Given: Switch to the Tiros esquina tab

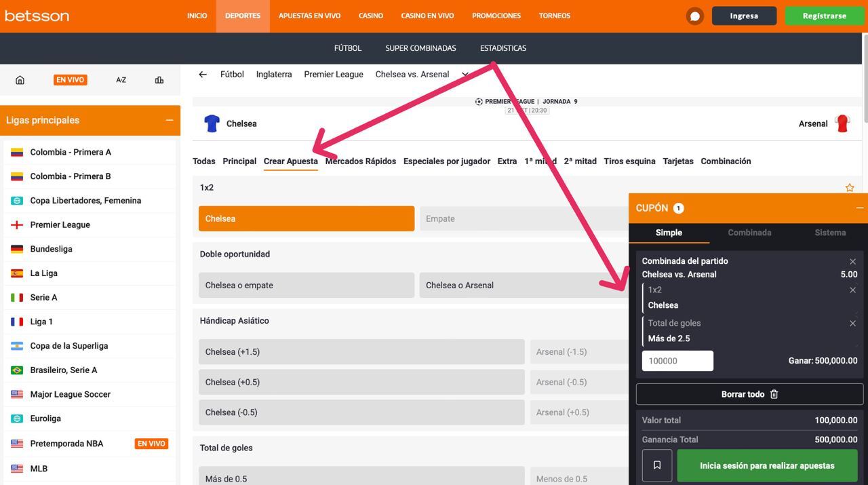Looking at the screenshot, I should [629, 161].
